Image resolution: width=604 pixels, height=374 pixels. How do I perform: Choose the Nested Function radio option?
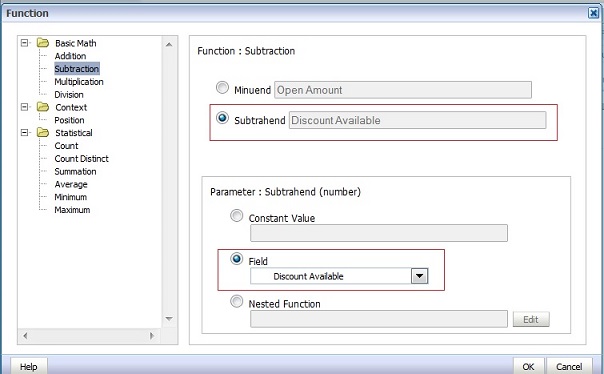tap(237, 301)
